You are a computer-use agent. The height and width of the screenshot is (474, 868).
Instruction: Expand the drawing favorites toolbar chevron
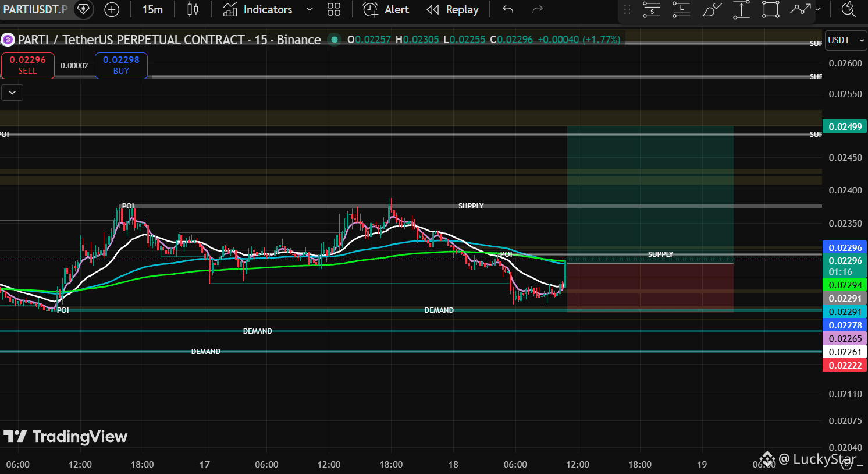[818, 9]
